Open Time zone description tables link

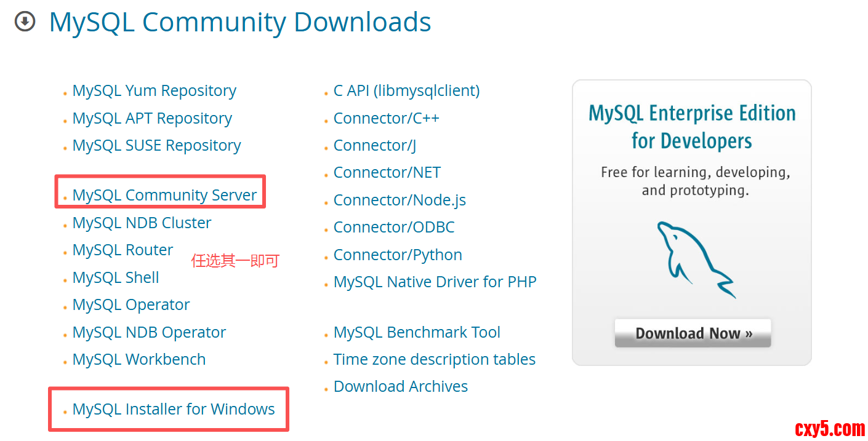[435, 360]
